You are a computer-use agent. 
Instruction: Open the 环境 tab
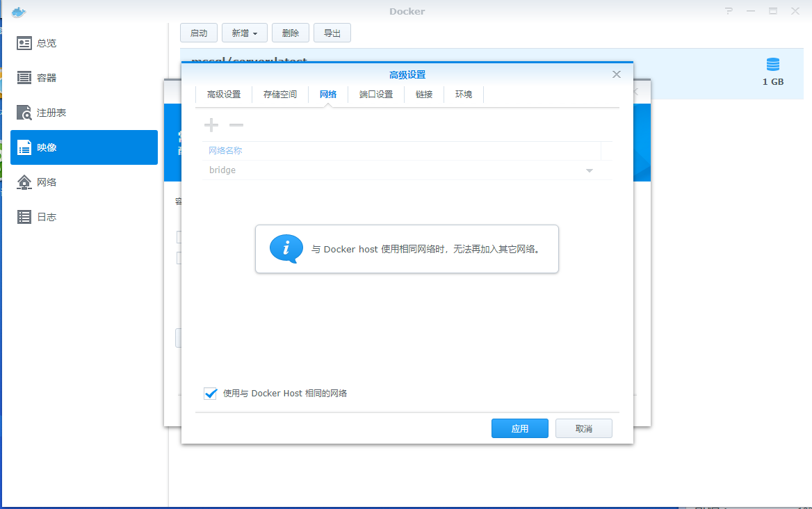point(464,95)
